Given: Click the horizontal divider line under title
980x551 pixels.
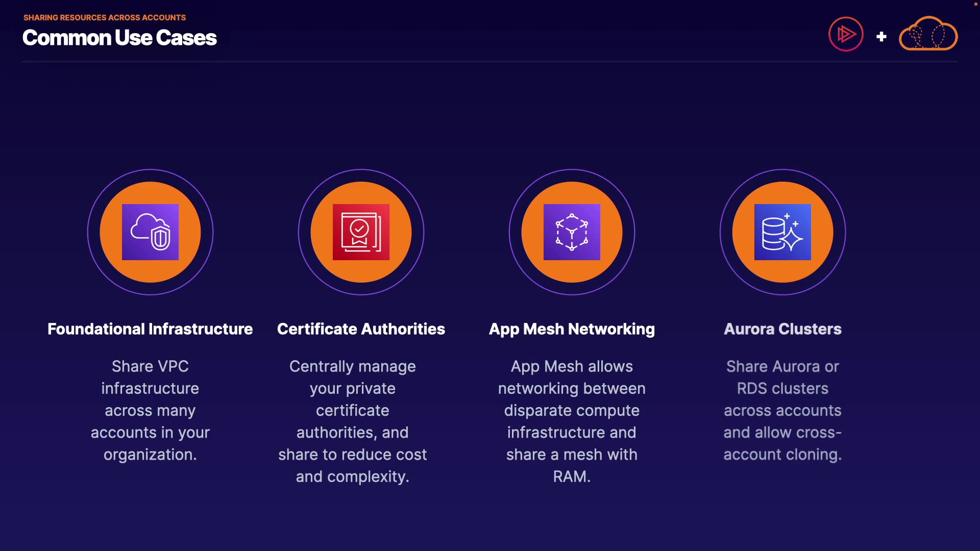Looking at the screenshot, I should click(x=490, y=61).
